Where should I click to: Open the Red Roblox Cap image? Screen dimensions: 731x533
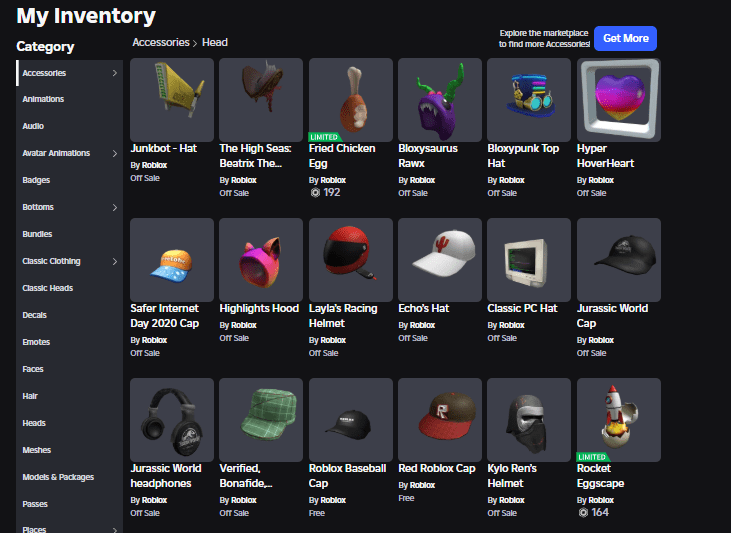pyautogui.click(x=440, y=420)
